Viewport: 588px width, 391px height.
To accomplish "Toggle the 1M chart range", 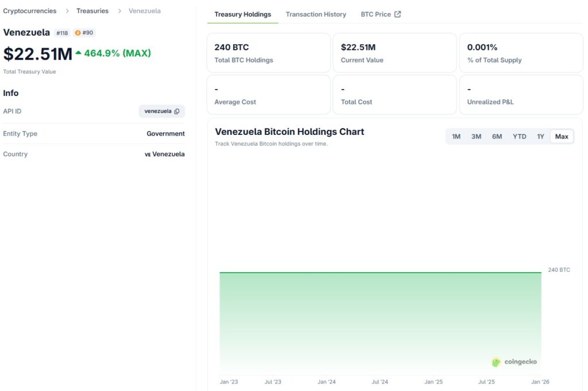I will click(456, 136).
